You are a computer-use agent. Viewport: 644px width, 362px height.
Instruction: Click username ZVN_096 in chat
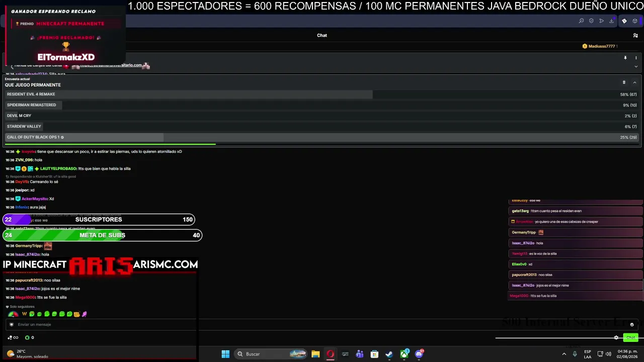click(x=24, y=160)
